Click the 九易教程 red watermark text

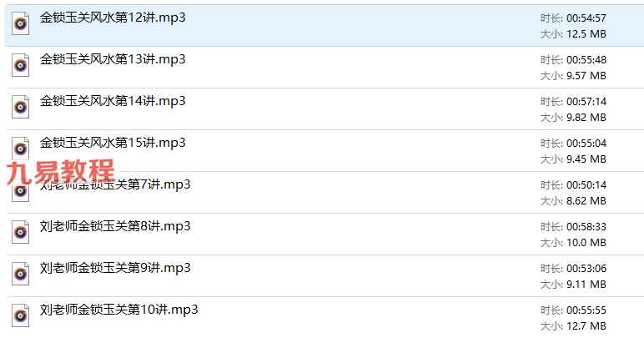(x=60, y=172)
